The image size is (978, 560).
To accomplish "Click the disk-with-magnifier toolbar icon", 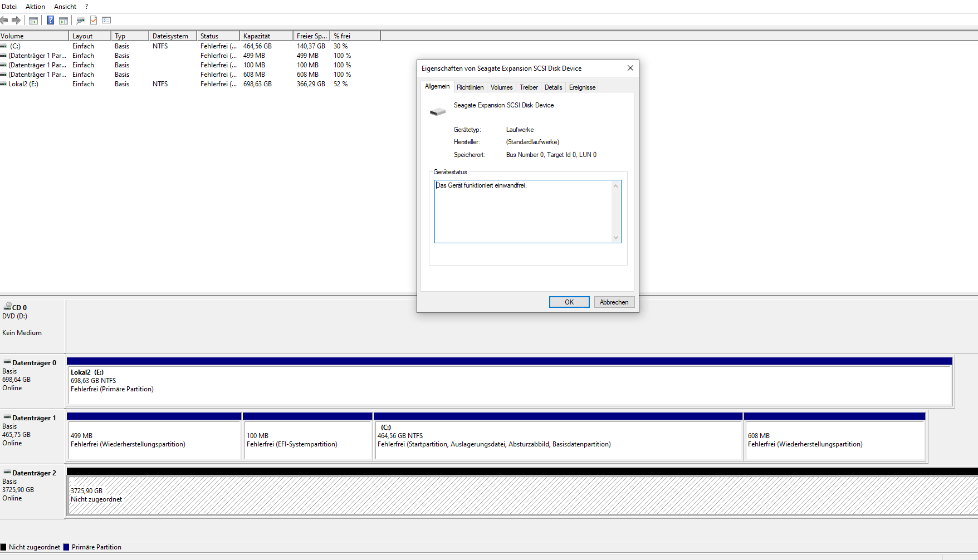I will click(x=81, y=21).
